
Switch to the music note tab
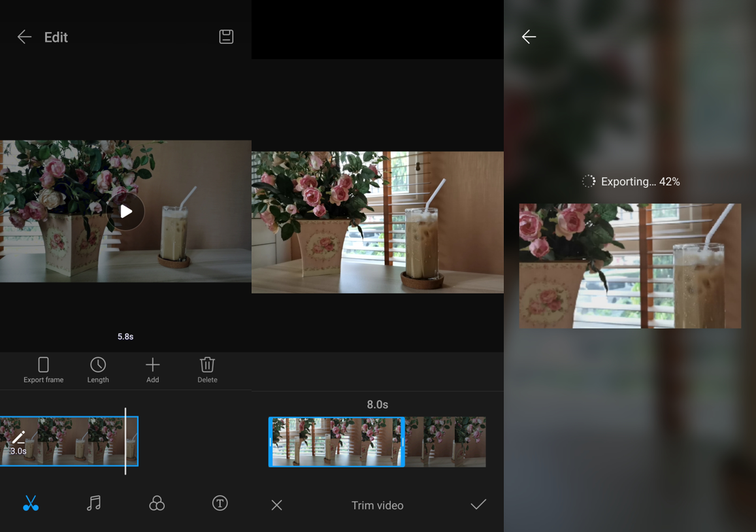(93, 503)
